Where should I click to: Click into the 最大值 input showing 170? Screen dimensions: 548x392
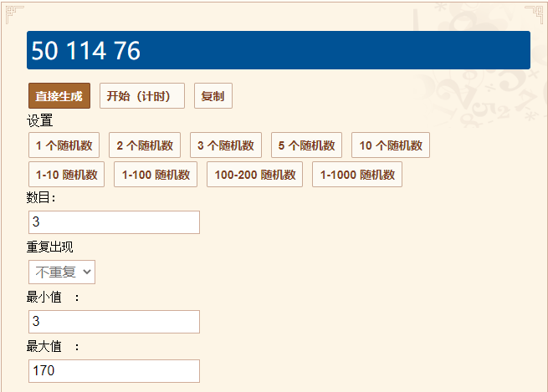pos(115,371)
